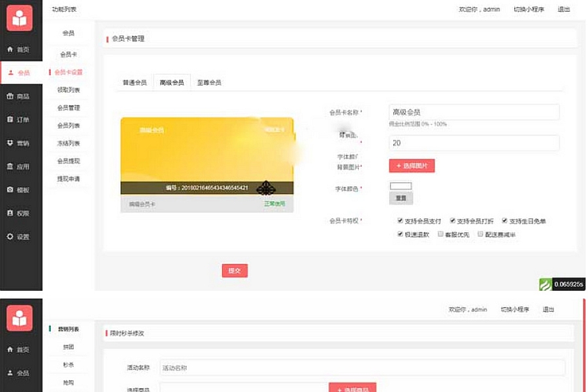Screen dimensions: 588x392
Task: Open the 会员列表 menu item
Action: point(69,125)
